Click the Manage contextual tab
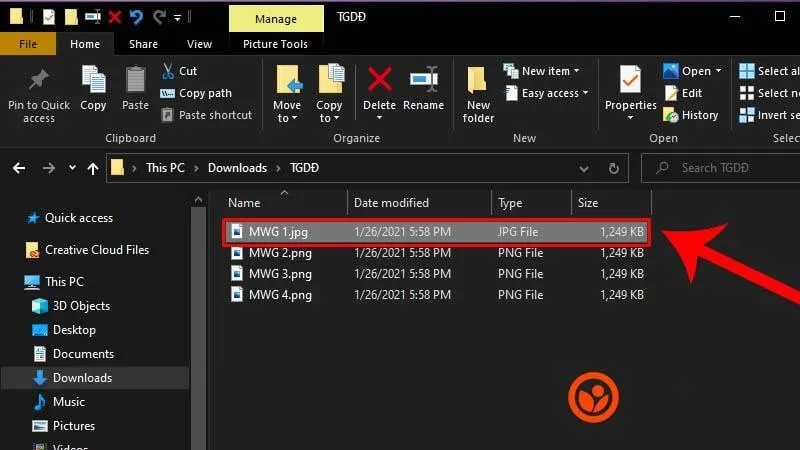The width and height of the screenshot is (800, 450). click(x=276, y=19)
